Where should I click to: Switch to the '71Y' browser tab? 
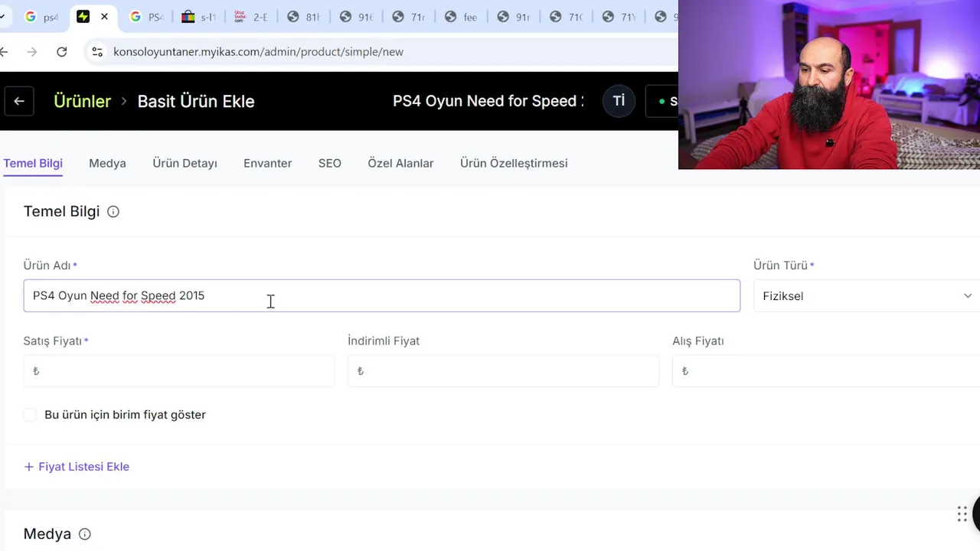[619, 17]
